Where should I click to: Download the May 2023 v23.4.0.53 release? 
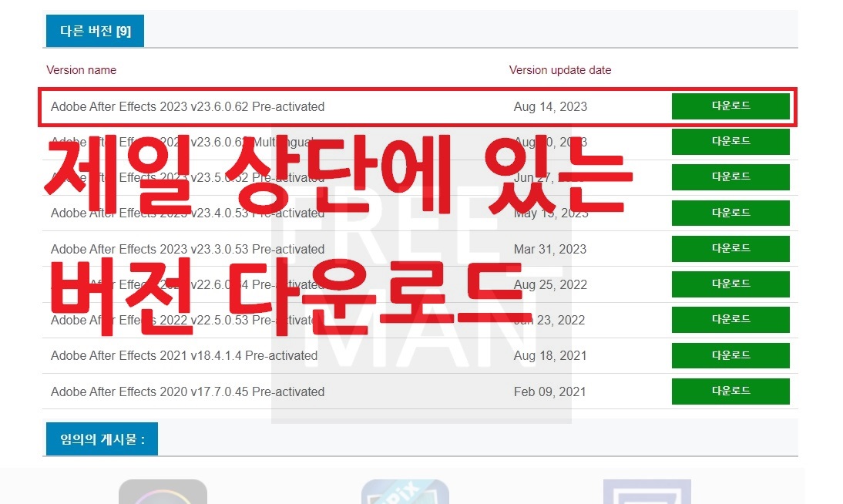coord(730,213)
